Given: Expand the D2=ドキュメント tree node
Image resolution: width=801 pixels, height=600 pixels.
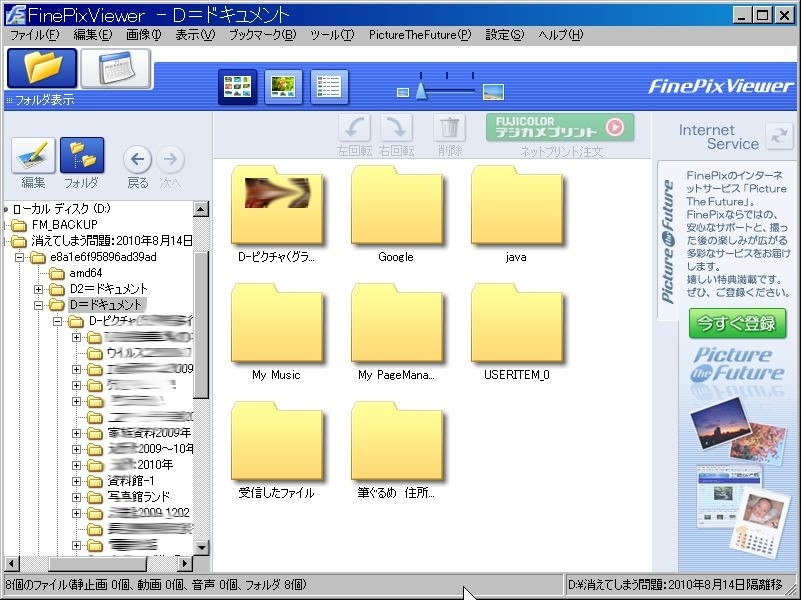Looking at the screenshot, I should click(x=39, y=289).
